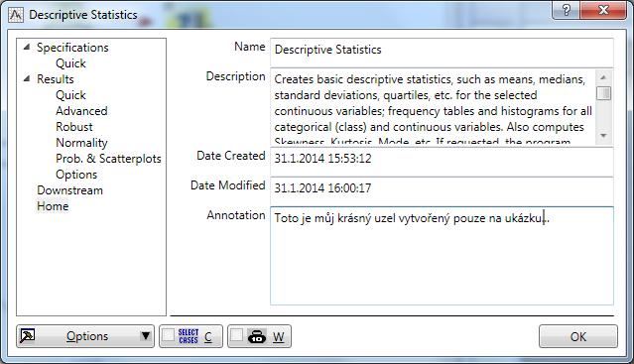634x364 pixels.
Task: Click the hammer icon on Options button
Action: pyautogui.click(x=28, y=335)
